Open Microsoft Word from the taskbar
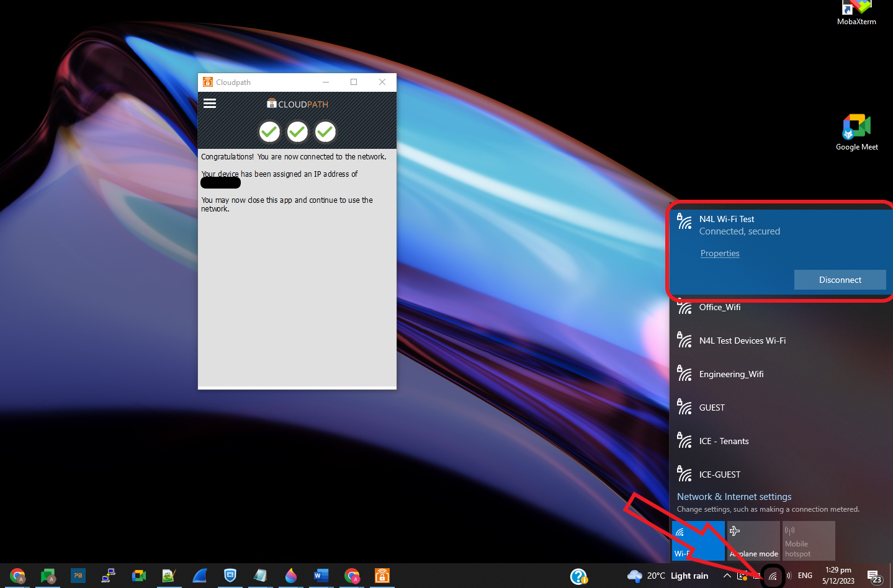This screenshot has width=893, height=588. [x=321, y=576]
